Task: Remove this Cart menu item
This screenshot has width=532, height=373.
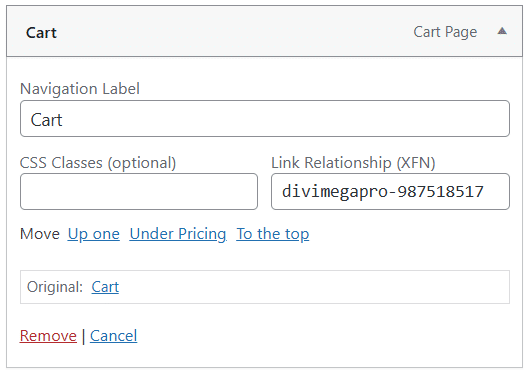Action: point(48,336)
